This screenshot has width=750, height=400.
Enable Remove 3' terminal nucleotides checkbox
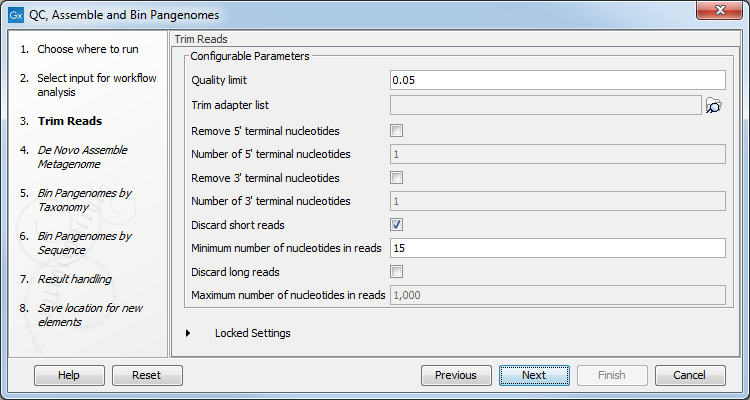(397, 178)
